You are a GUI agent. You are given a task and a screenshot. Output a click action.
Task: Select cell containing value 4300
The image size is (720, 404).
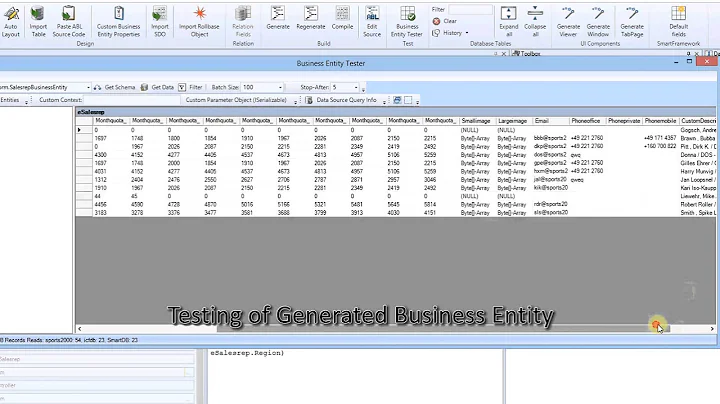click(x=111, y=155)
